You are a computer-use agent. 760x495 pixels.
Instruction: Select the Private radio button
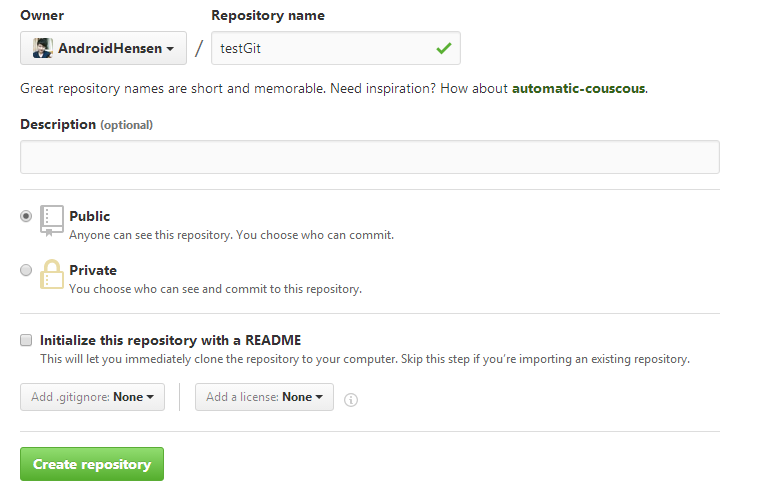(x=26, y=270)
